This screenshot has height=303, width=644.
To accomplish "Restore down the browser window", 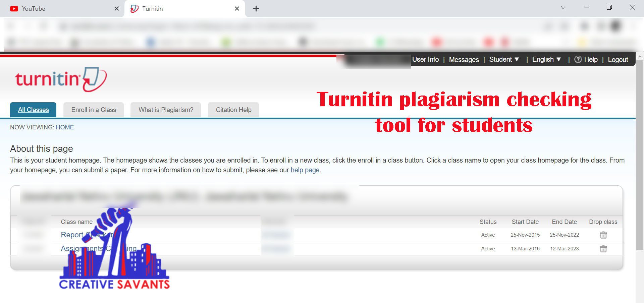I will coord(609,7).
